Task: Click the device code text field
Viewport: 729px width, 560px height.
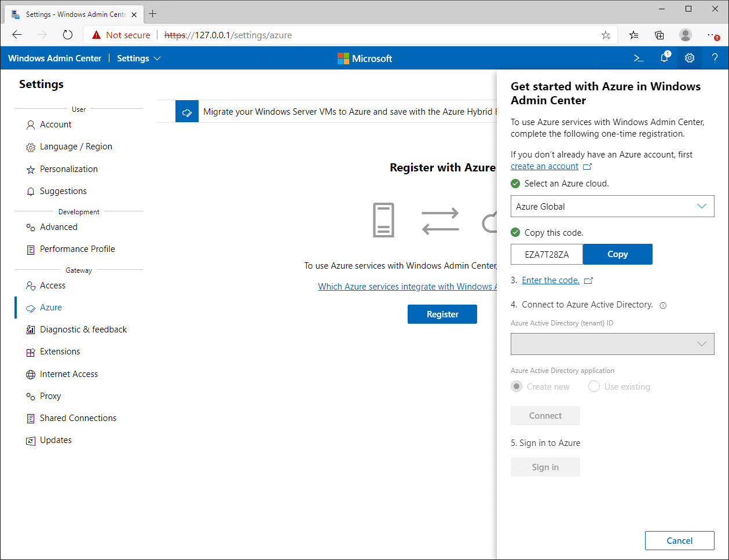Action: pyautogui.click(x=546, y=254)
